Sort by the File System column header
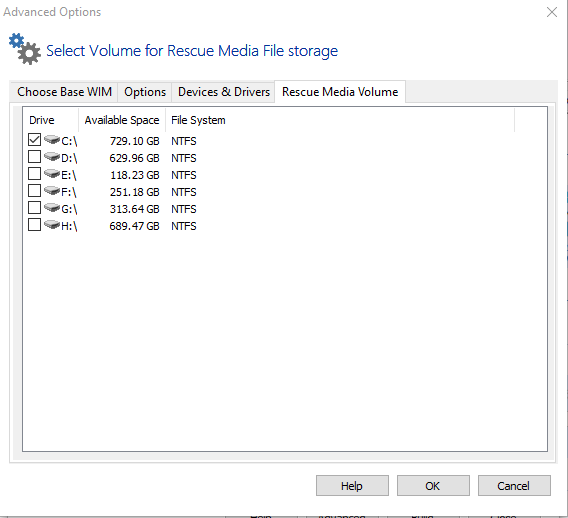This screenshot has width=568, height=518. tap(340, 120)
